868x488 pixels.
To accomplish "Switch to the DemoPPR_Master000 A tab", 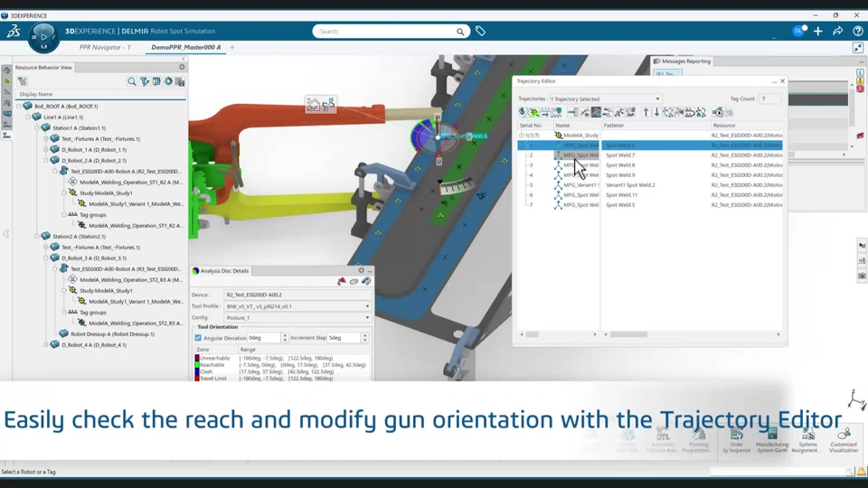I will [x=186, y=48].
